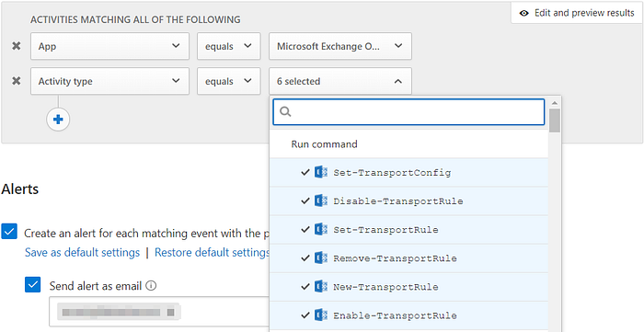The height and width of the screenshot is (332, 644).
Task: Click Exchange icon beside Enable-TransportRule
Action: (321, 315)
